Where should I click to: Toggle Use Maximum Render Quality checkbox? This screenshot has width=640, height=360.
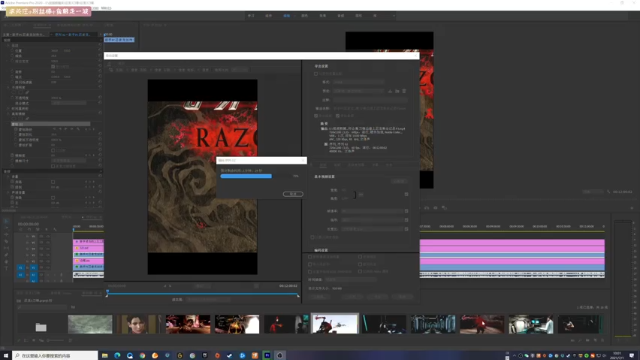point(310,257)
